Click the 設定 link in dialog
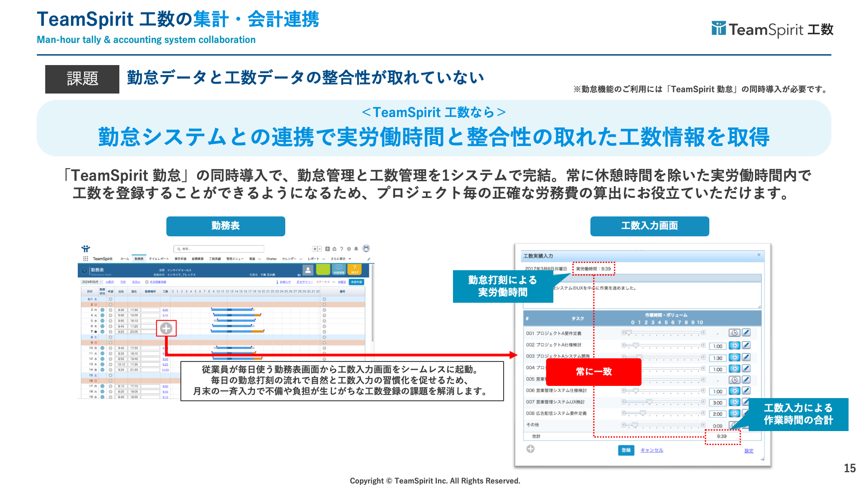This screenshot has height=488, width=868. tap(749, 451)
